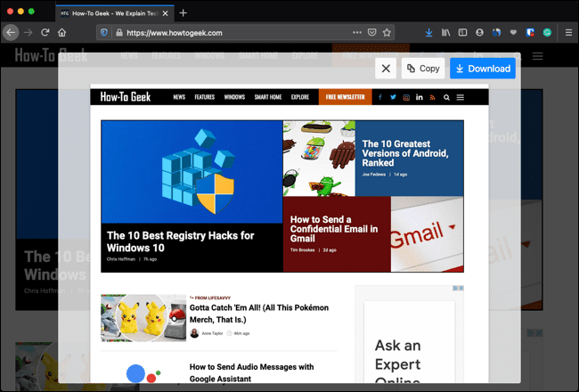Reload the current page
This screenshot has width=579, height=392.
click(x=45, y=32)
